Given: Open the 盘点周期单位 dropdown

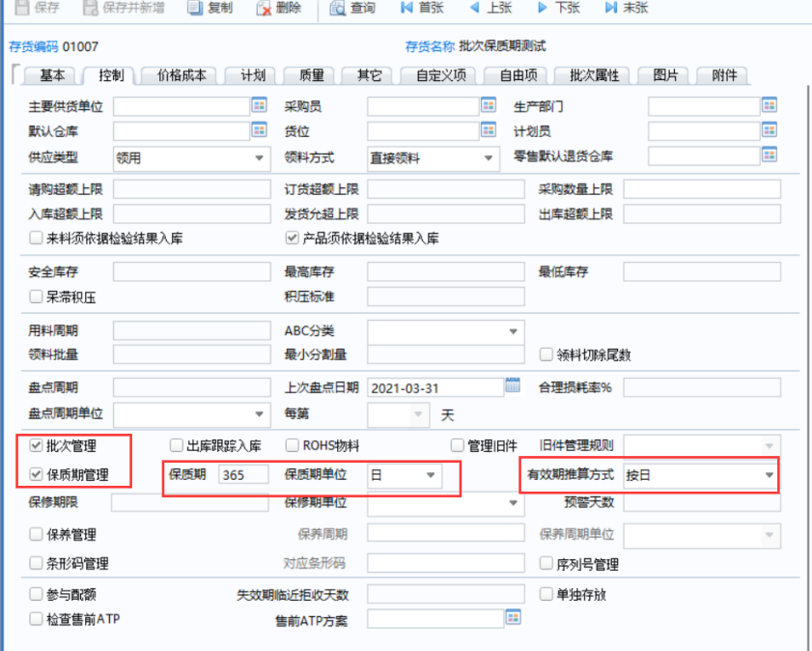Looking at the screenshot, I should pyautogui.click(x=259, y=413).
